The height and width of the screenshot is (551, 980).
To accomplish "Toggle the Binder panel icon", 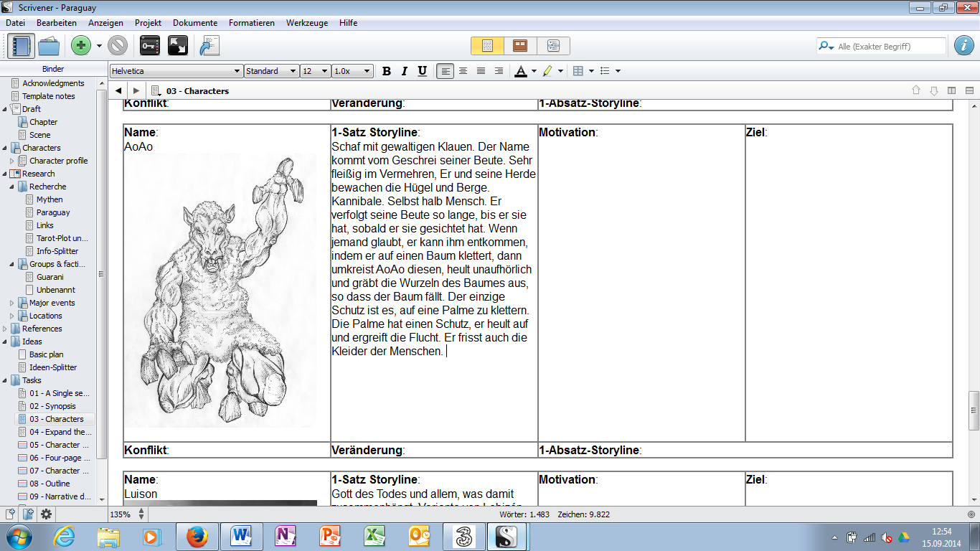I will click(22, 46).
